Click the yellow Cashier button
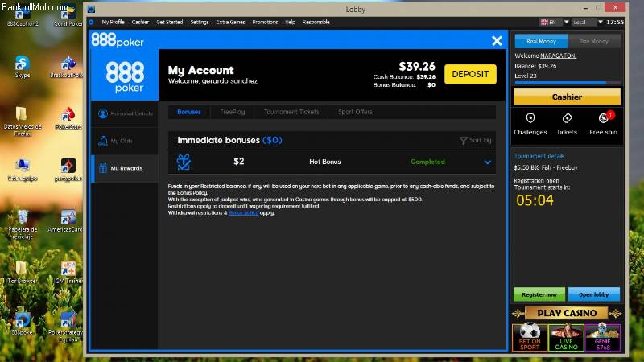 pos(567,97)
